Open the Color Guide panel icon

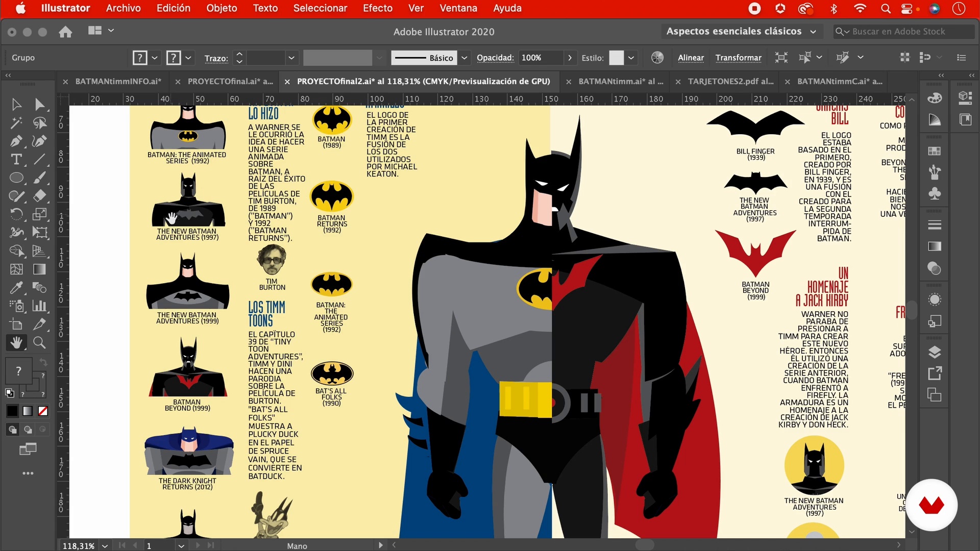click(x=935, y=120)
